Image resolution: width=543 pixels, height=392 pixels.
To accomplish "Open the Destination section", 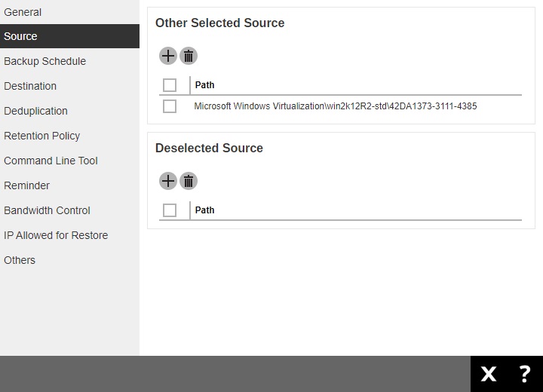I will [30, 86].
